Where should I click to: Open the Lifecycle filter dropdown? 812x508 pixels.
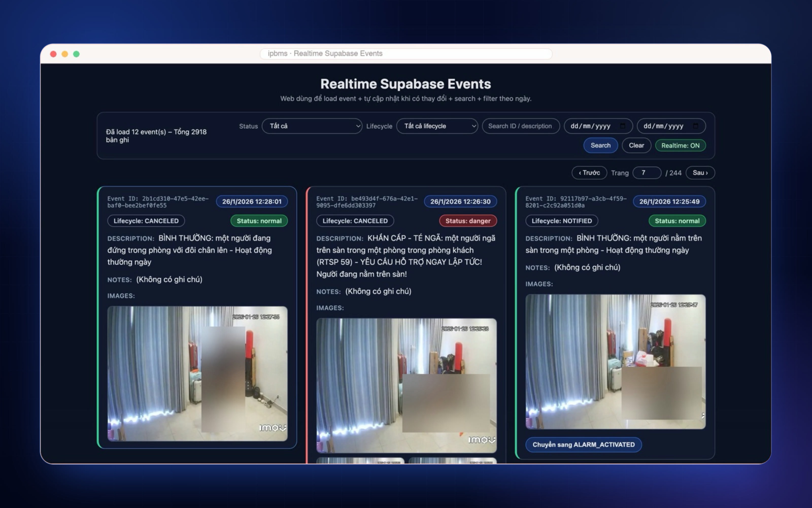[x=437, y=126]
